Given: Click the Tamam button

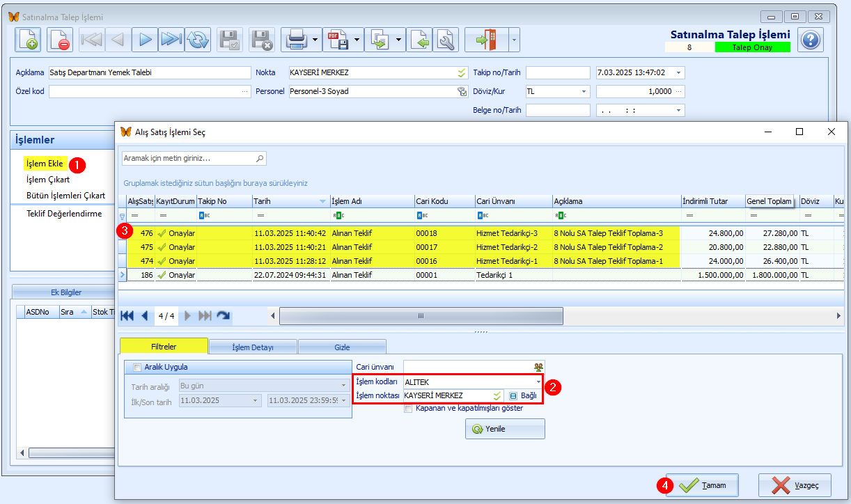Looking at the screenshot, I should click(x=702, y=485).
